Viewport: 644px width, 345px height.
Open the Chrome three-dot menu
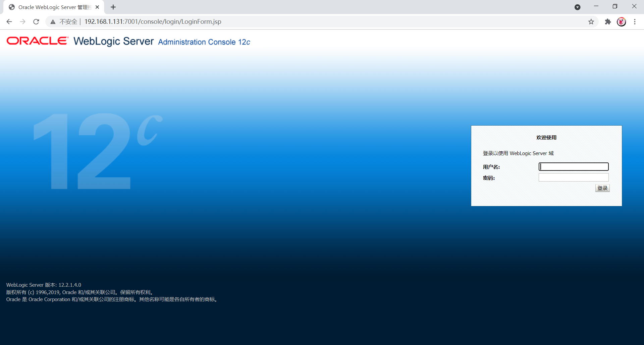[x=635, y=22]
